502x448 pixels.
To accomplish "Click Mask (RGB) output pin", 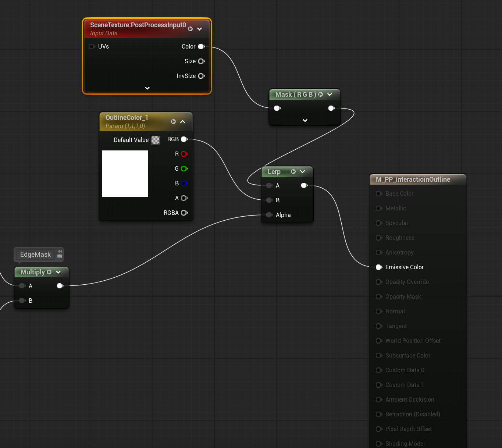I will tap(331, 108).
